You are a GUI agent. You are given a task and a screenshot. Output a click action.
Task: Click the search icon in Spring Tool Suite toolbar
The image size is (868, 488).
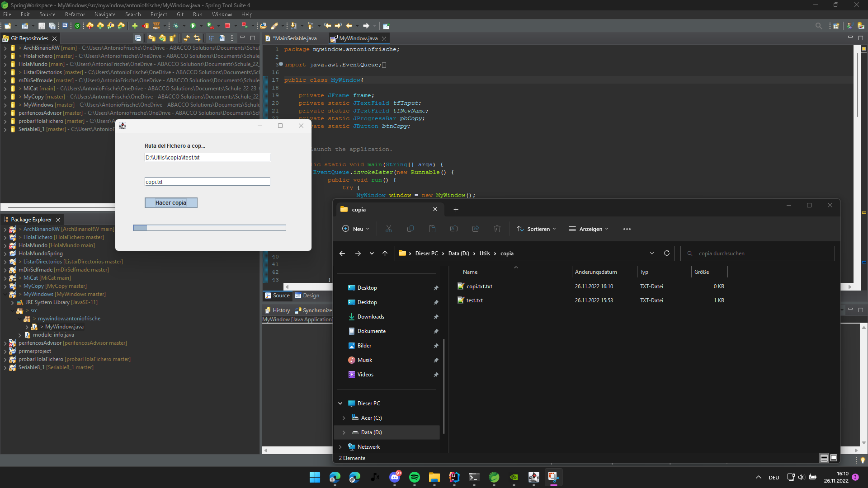pyautogui.click(x=819, y=26)
